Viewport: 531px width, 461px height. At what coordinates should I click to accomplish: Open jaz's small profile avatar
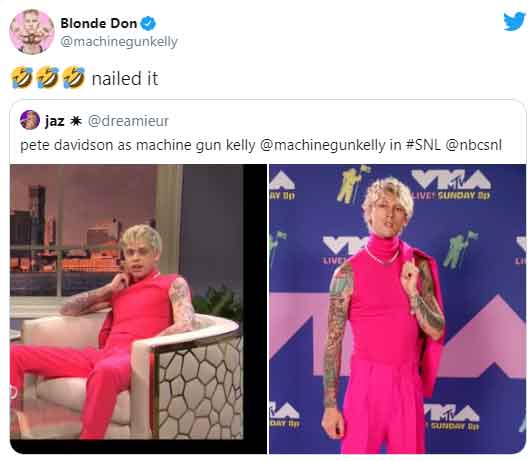click(30, 120)
